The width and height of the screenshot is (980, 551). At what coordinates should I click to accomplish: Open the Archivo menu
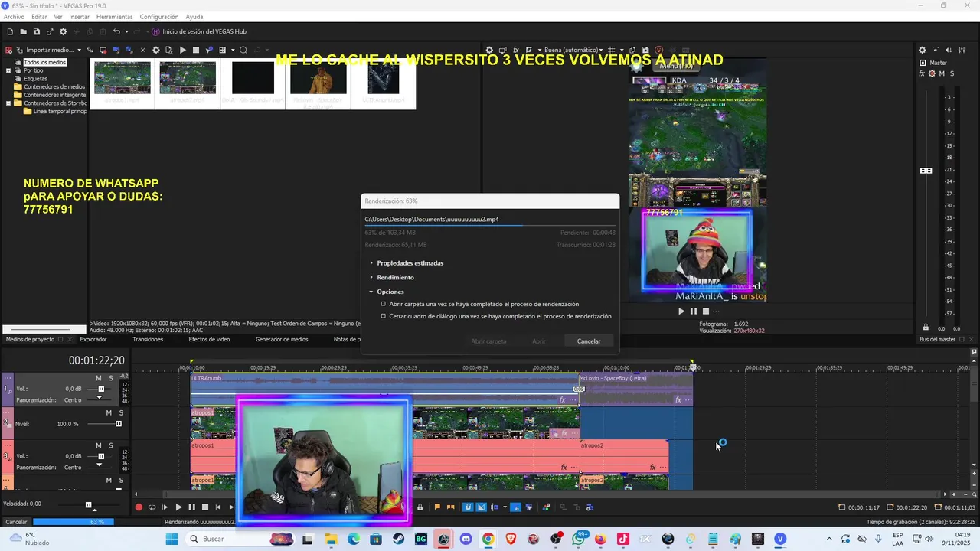14,16
